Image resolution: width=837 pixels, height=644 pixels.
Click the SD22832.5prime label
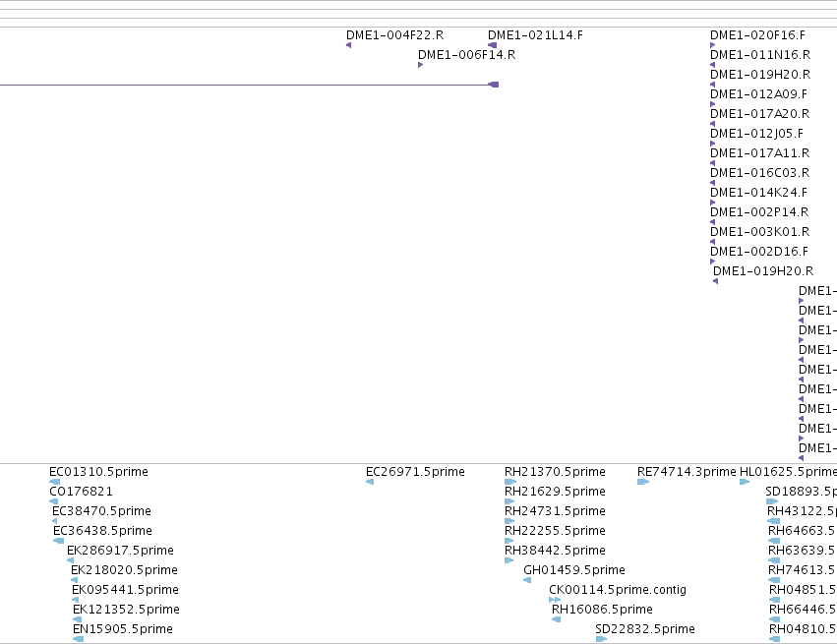coord(645,629)
